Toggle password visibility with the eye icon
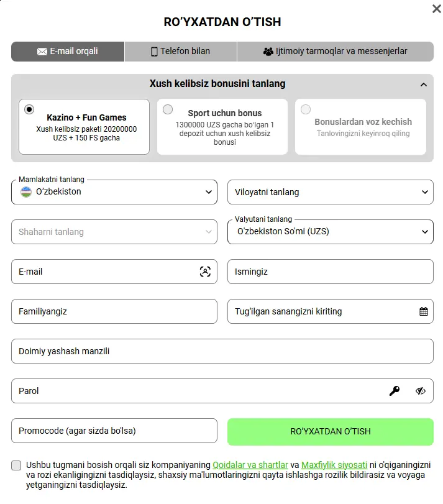Viewport: 443px width, 504px height. 421,391
